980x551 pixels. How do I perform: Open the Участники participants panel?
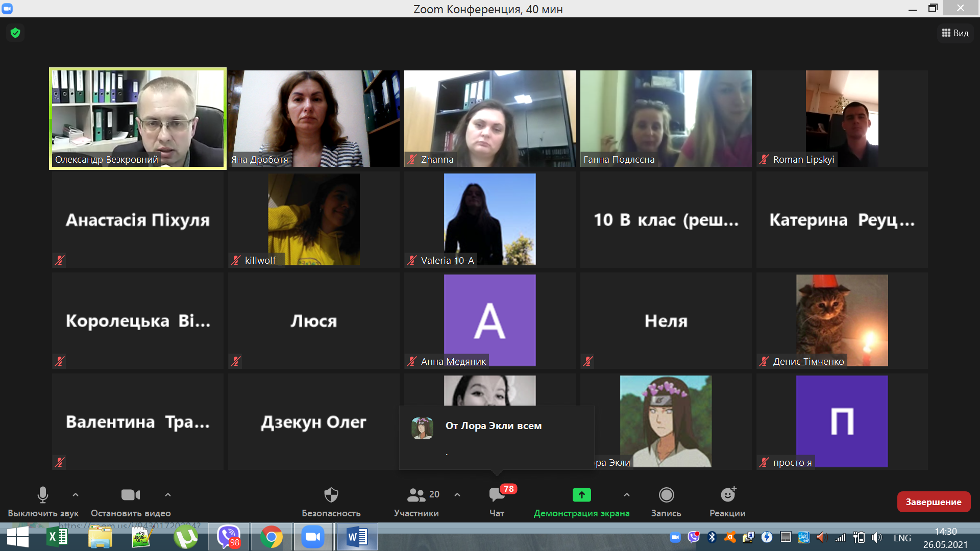[416, 501]
